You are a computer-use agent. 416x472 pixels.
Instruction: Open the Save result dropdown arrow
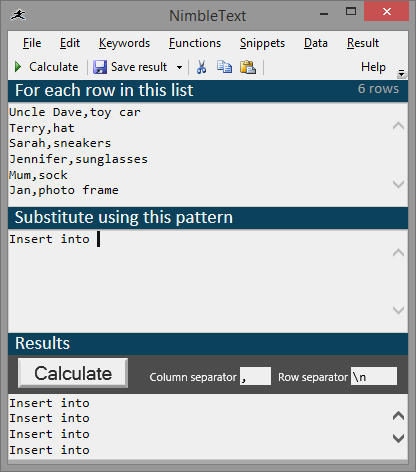coord(179,67)
